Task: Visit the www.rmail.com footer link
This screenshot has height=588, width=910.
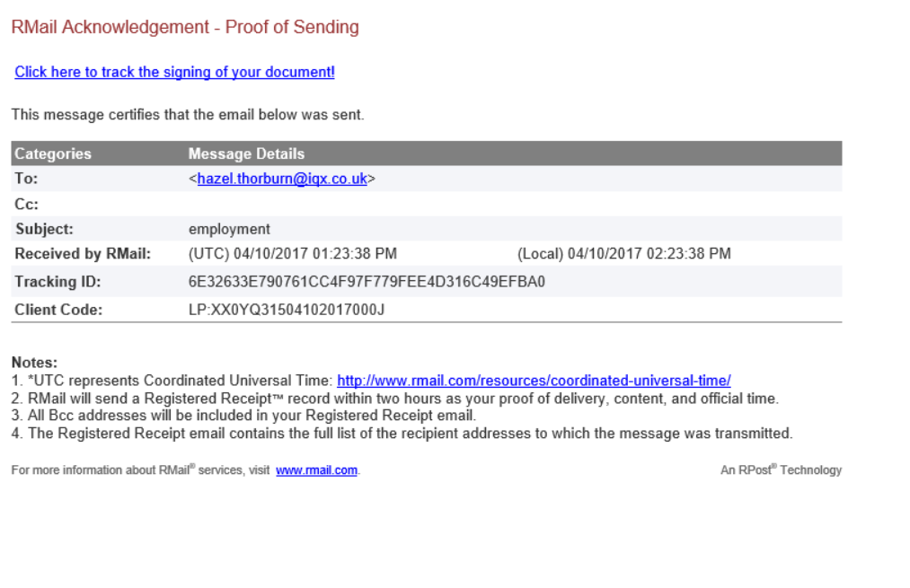Action: click(x=316, y=470)
